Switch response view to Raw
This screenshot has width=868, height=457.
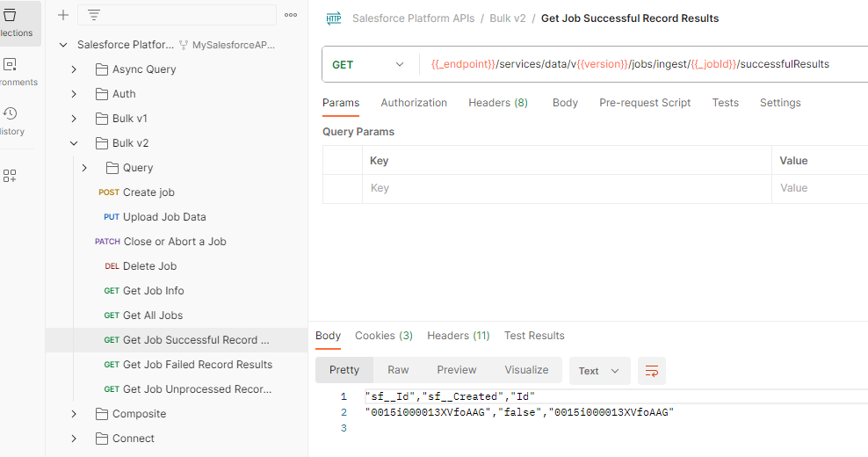click(398, 370)
